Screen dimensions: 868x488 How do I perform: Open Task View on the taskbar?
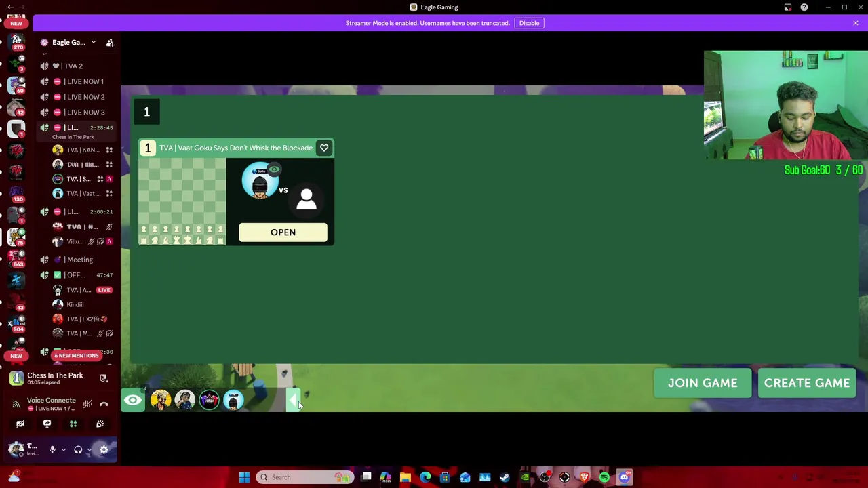tap(366, 477)
